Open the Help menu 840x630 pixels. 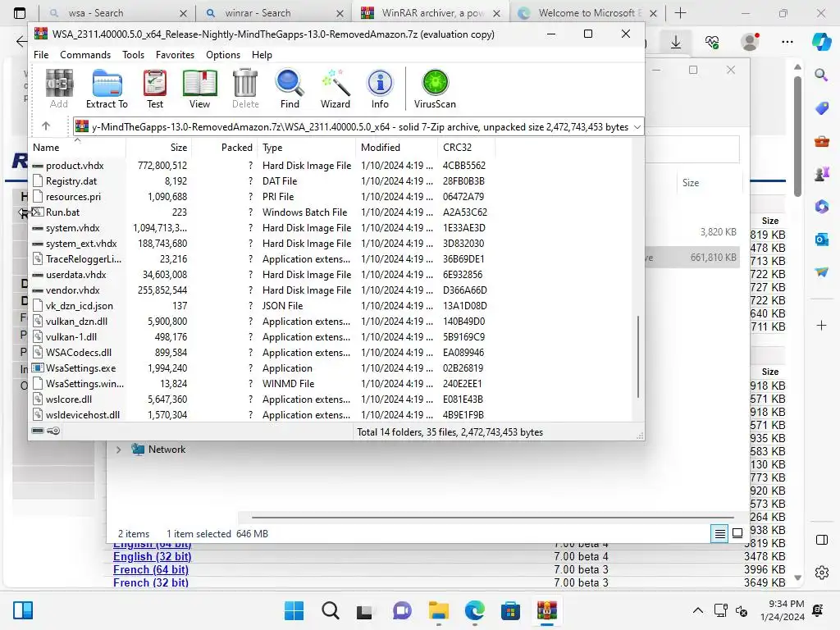[262, 55]
